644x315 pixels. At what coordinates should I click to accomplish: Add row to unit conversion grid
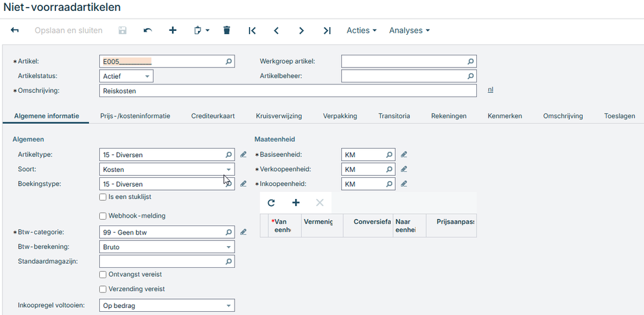[296, 203]
